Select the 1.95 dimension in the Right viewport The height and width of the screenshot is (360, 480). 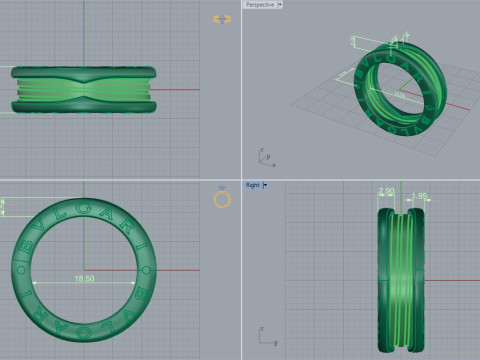[x=419, y=196]
